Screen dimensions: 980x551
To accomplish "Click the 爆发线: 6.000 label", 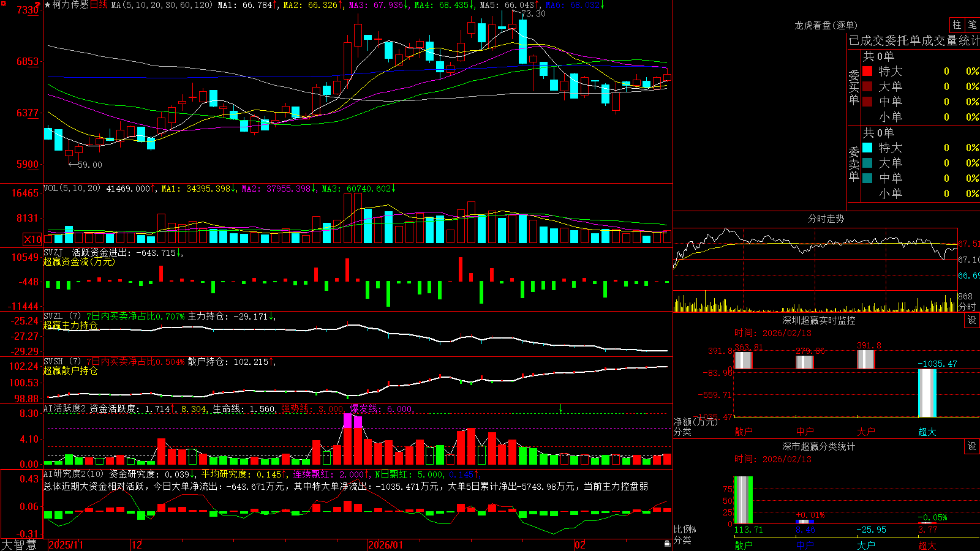I will (382, 409).
